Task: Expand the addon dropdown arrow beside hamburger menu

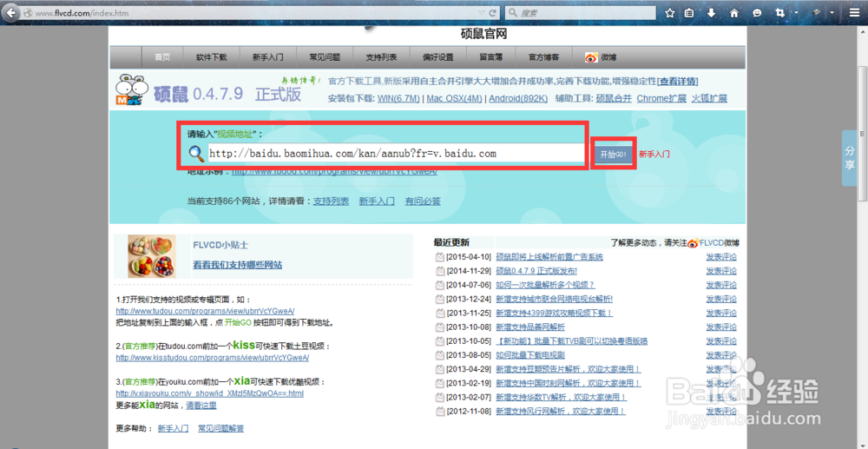Action: (x=832, y=13)
